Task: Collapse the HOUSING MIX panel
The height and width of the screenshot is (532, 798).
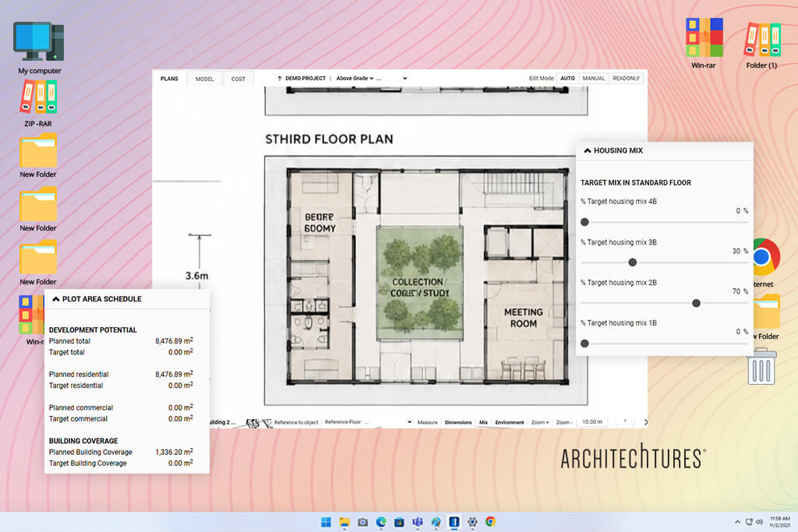Action: pos(588,150)
